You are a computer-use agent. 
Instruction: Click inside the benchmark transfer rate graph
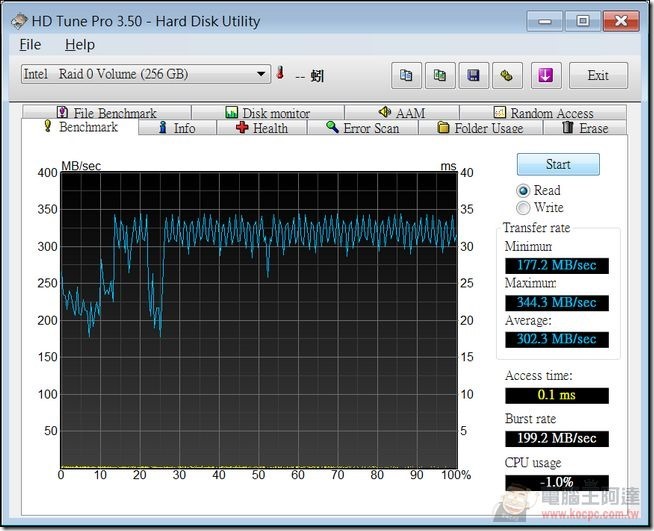pos(259,320)
